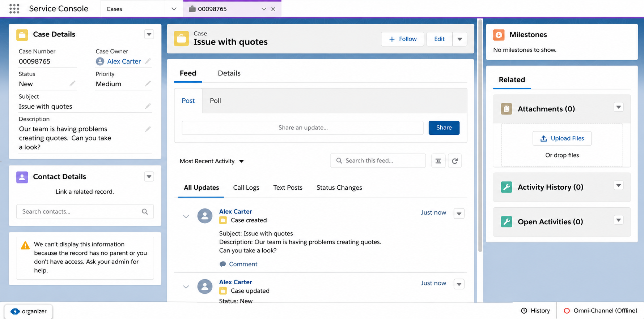Click the Case record briefcase icon
The height and width of the screenshot is (319, 644).
click(x=181, y=39)
